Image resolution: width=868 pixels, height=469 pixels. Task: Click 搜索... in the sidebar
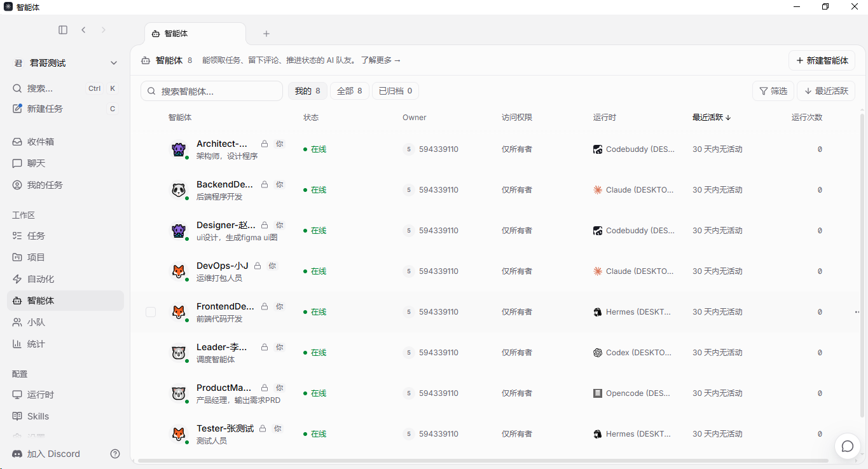pyautogui.click(x=65, y=88)
